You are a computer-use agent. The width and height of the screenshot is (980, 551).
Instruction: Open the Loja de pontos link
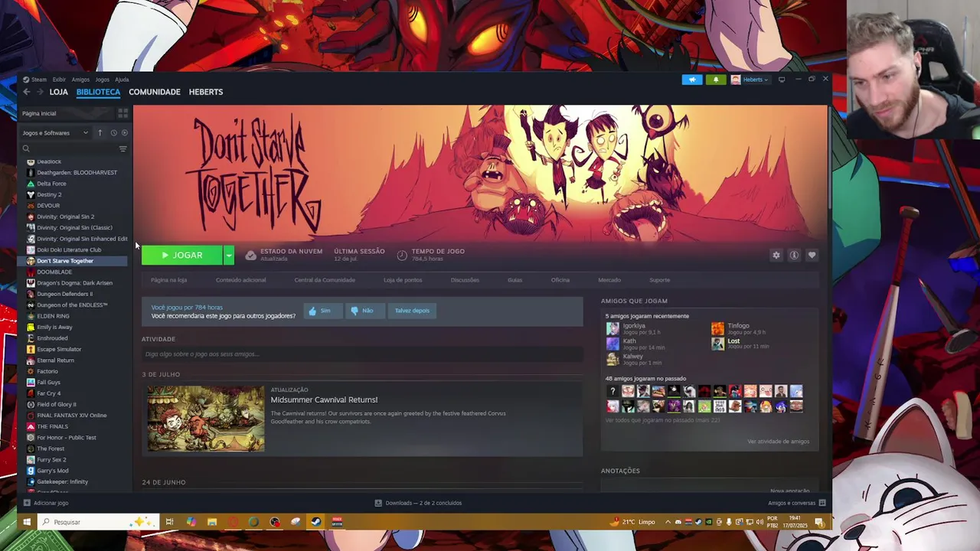coord(403,280)
